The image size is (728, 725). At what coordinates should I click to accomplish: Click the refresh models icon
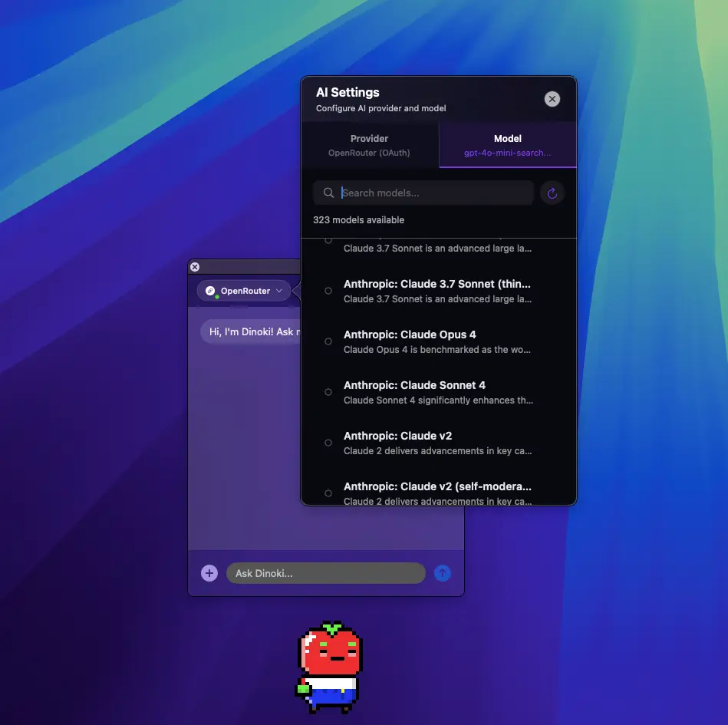[552, 193]
